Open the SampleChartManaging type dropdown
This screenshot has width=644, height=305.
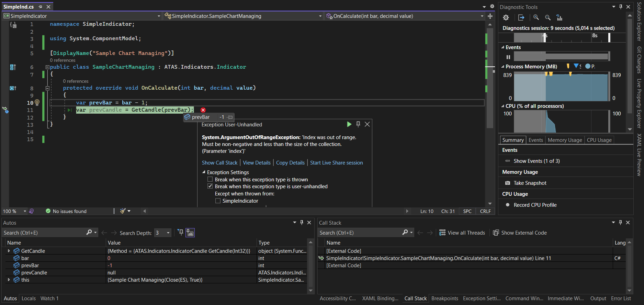click(320, 16)
